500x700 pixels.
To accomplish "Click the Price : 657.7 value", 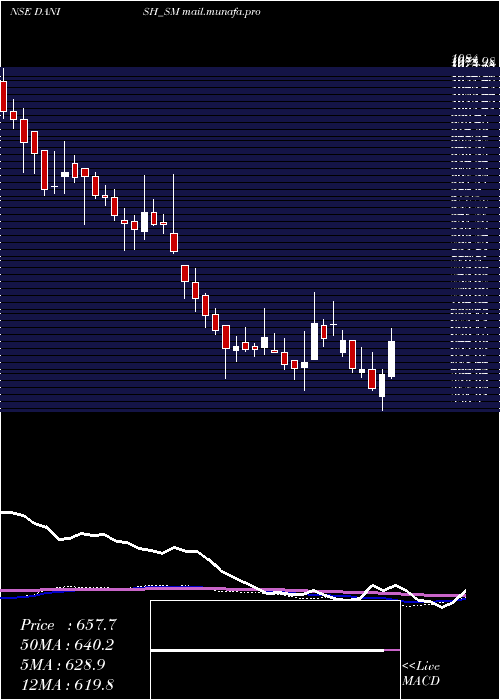I will click(x=68, y=625).
